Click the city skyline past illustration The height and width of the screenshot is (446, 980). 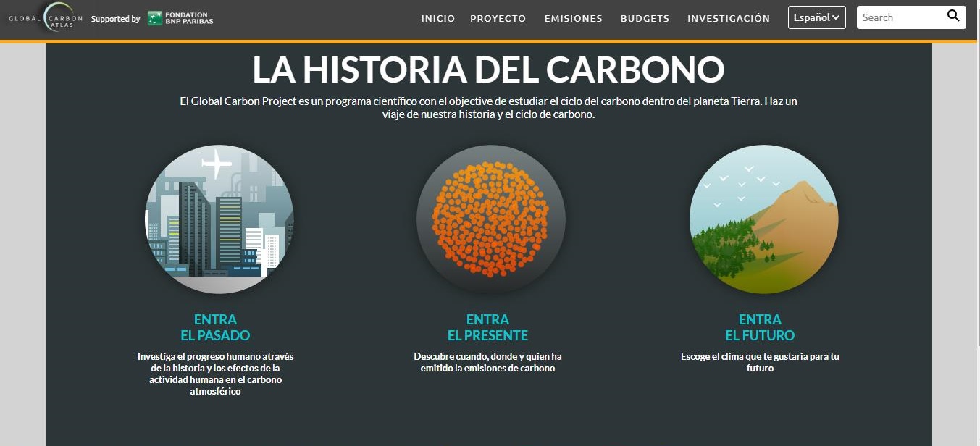pos(219,219)
